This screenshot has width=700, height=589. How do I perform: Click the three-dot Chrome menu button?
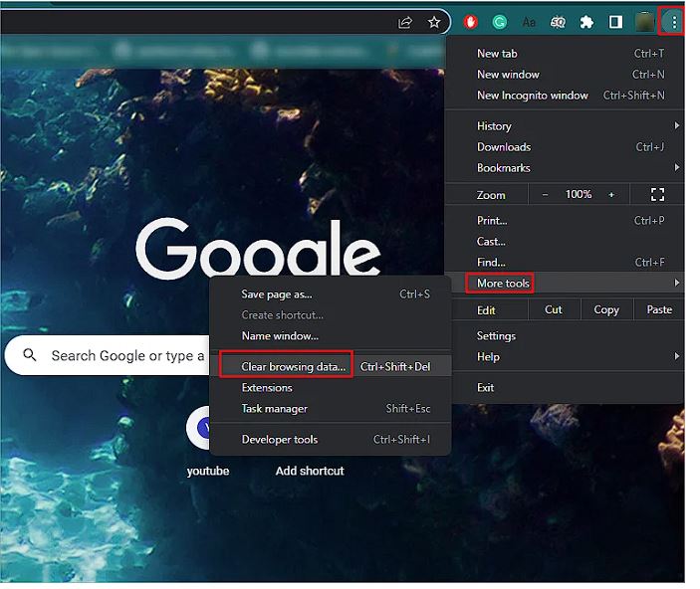pyautogui.click(x=674, y=22)
